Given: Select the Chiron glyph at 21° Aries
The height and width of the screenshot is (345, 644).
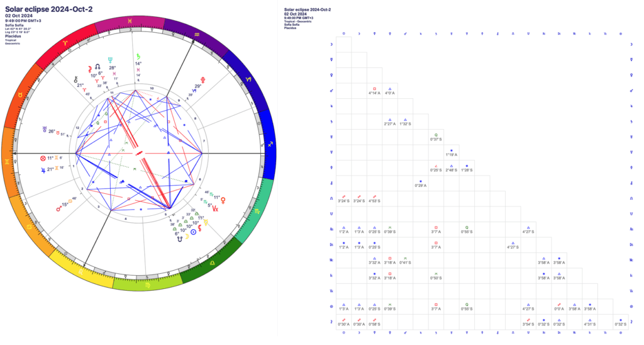Looking at the screenshot, I should (x=77, y=80).
